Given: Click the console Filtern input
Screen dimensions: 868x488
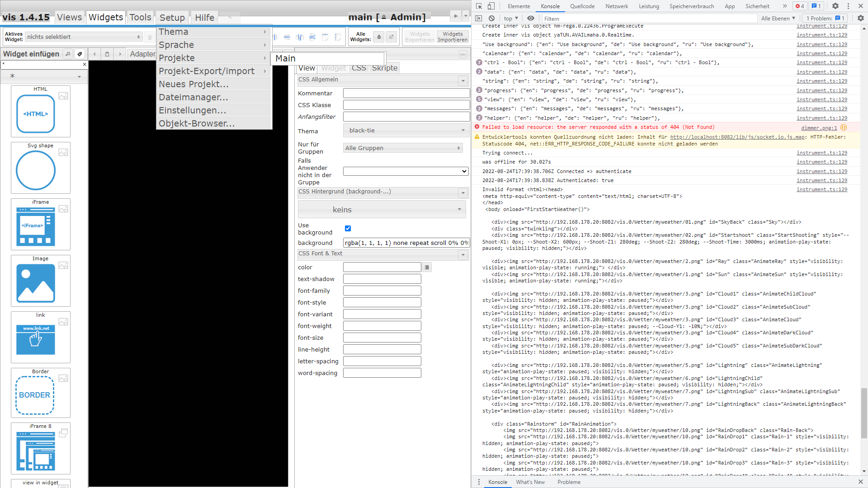Looking at the screenshot, I should 649,19.
